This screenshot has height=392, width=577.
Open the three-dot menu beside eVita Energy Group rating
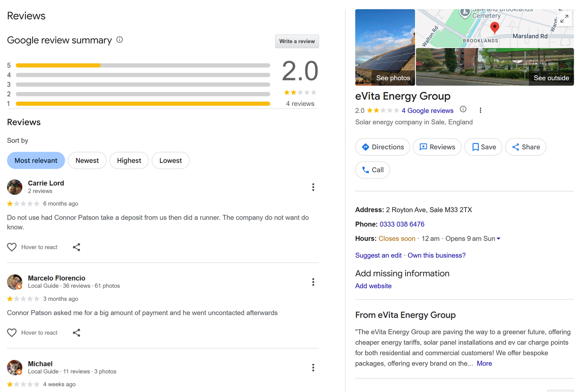click(480, 110)
